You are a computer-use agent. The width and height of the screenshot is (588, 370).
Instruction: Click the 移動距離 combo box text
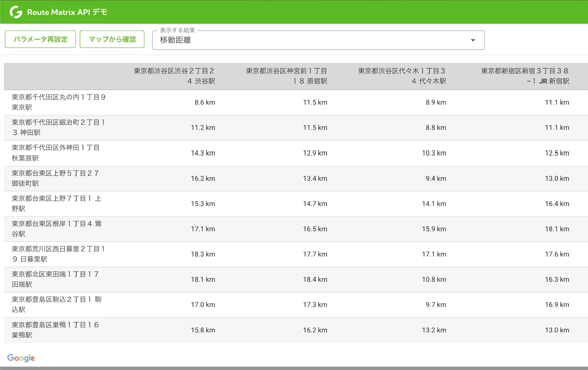[176, 40]
